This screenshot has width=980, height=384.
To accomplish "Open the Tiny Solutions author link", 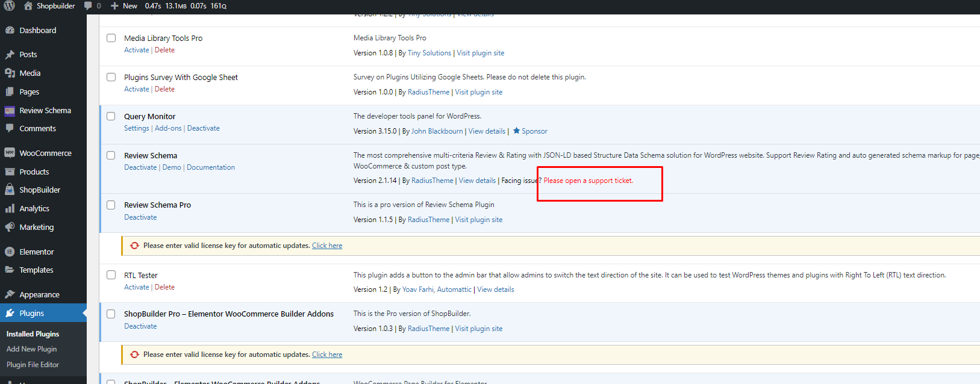I will click(429, 53).
